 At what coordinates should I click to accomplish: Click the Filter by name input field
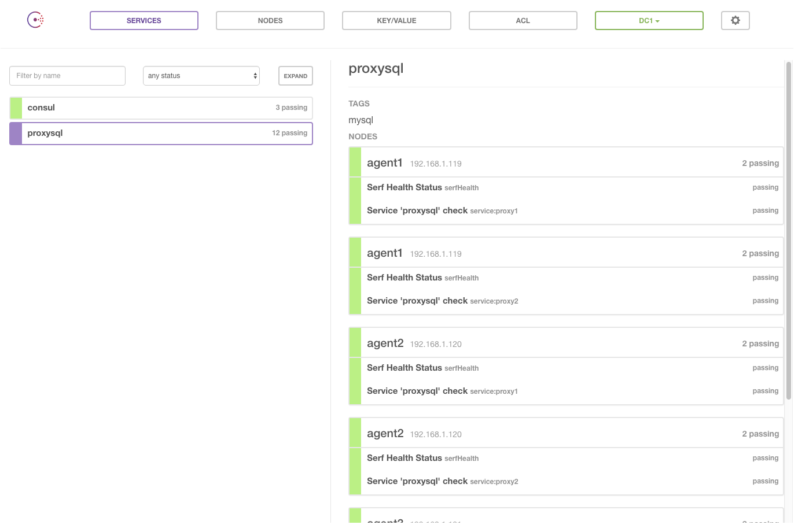pos(67,76)
